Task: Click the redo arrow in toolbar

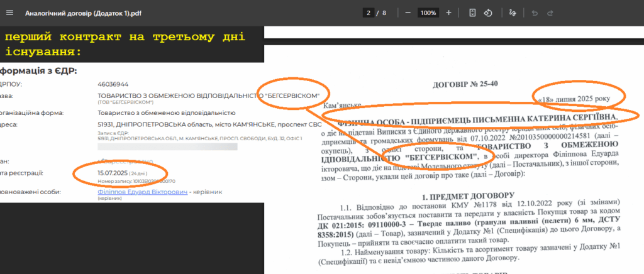Action: click(x=550, y=13)
